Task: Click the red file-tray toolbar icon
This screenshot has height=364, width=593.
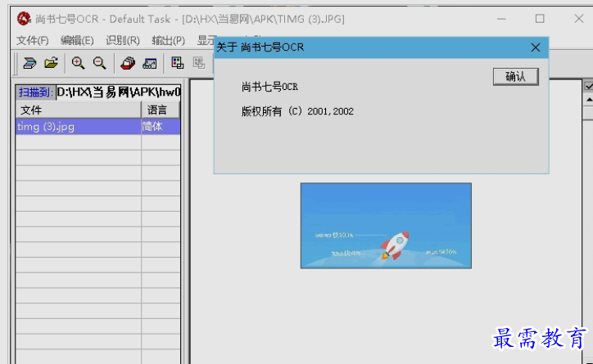Action: coord(128,63)
